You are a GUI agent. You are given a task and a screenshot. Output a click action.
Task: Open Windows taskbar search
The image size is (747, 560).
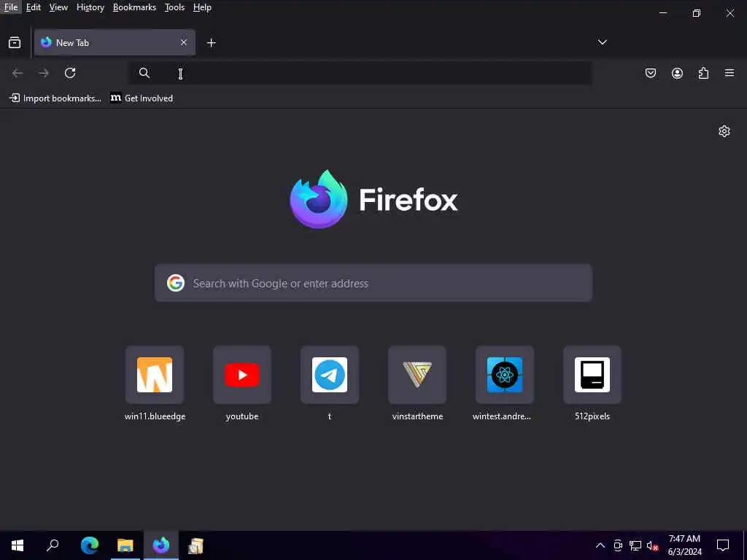[x=53, y=545]
